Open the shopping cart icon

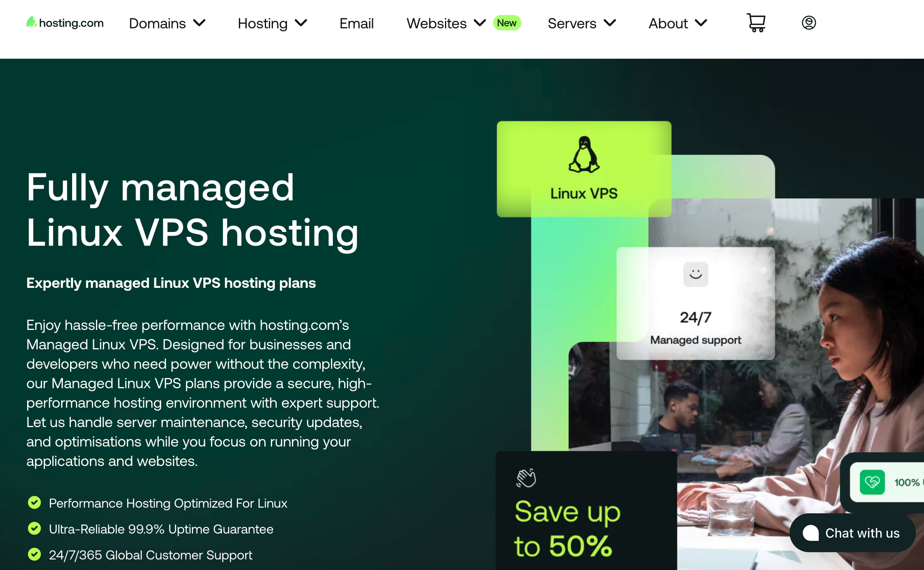tap(756, 23)
